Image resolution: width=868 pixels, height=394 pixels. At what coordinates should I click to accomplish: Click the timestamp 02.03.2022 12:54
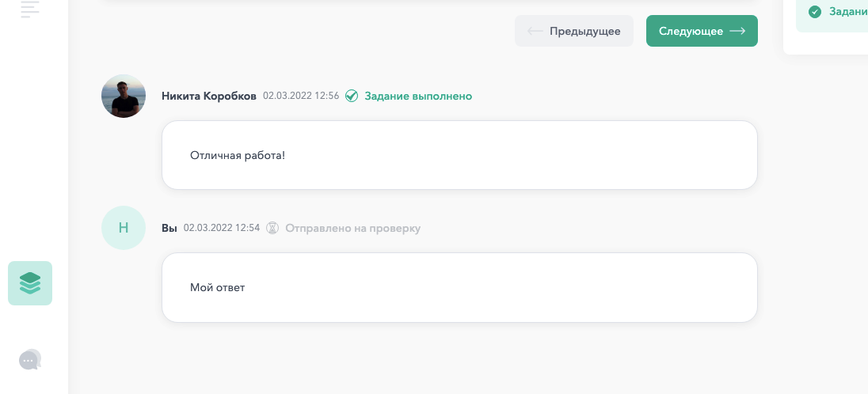click(222, 227)
